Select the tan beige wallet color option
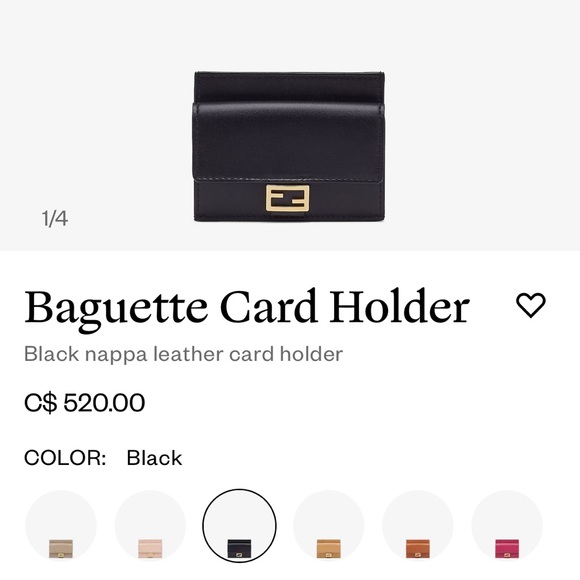This screenshot has width=580, height=580. 328,526
